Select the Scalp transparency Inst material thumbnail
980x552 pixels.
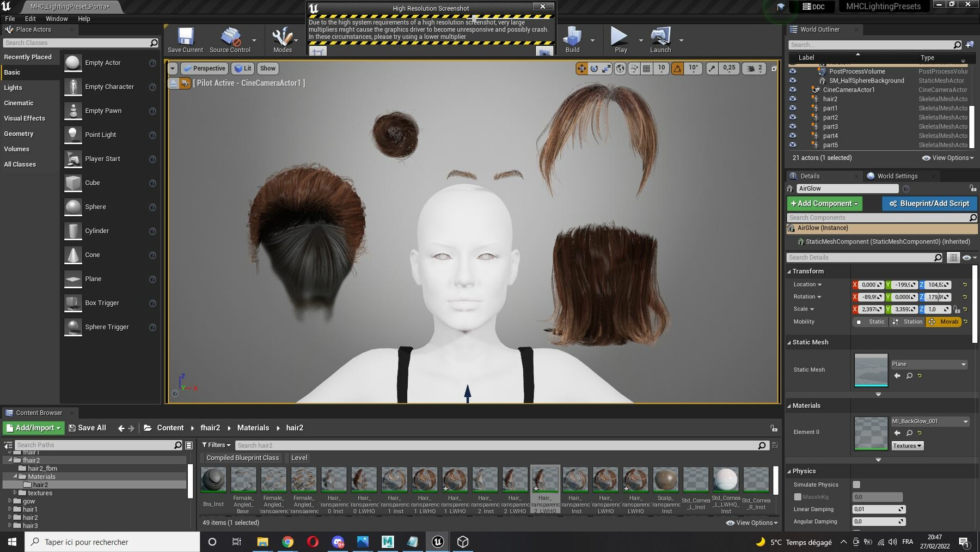(x=666, y=480)
